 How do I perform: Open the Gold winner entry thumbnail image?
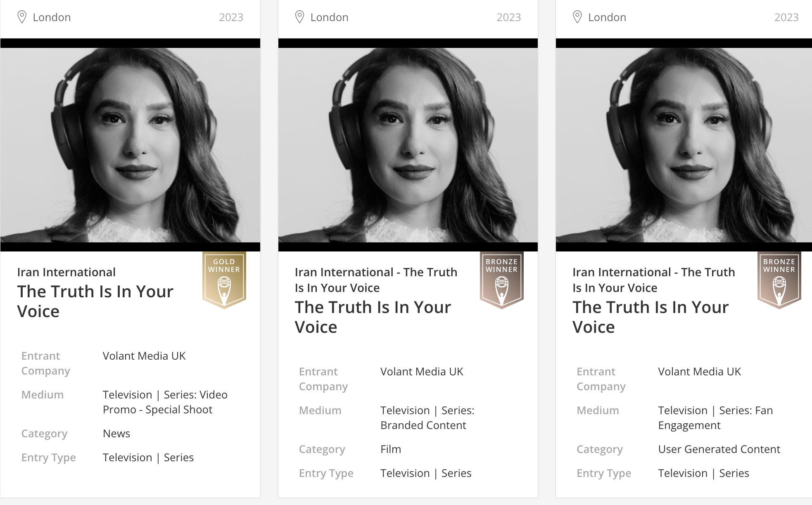130,145
